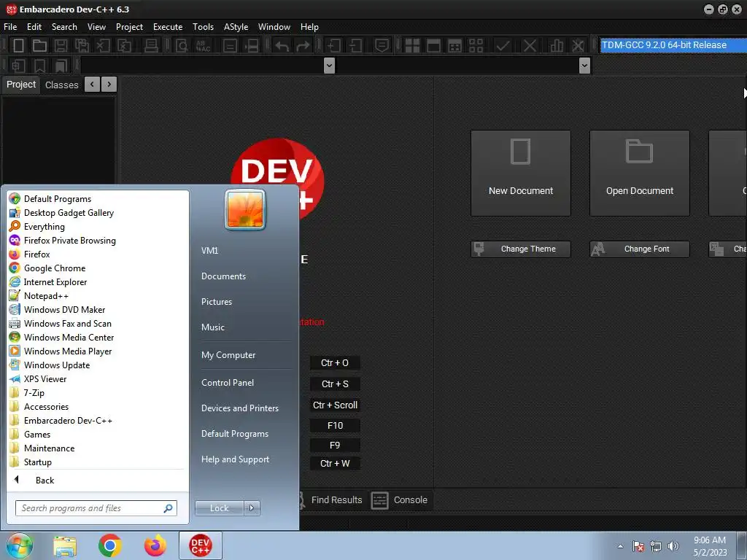Click the Save file toolbar icon
The height and width of the screenshot is (560, 747).
click(61, 46)
